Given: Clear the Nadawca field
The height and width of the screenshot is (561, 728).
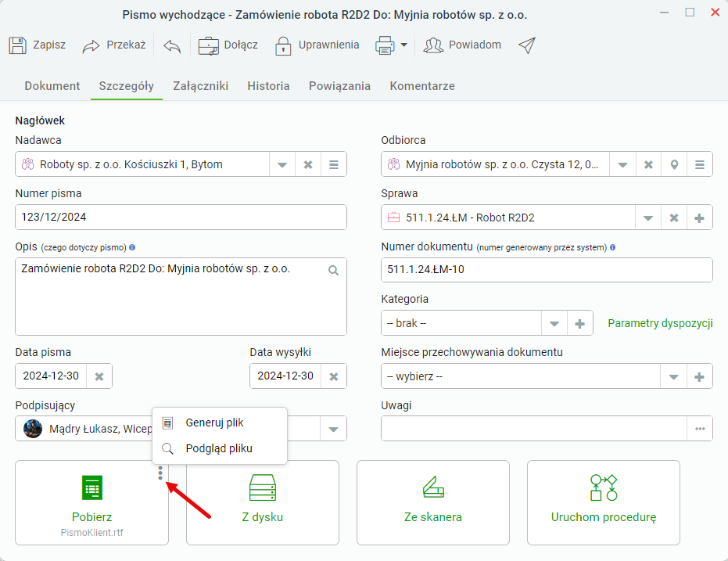Looking at the screenshot, I should 308,164.
